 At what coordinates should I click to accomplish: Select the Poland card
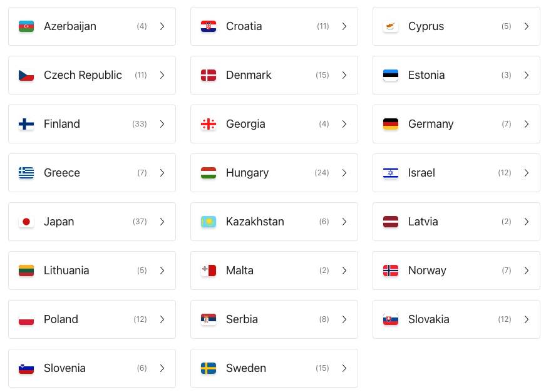point(92,319)
